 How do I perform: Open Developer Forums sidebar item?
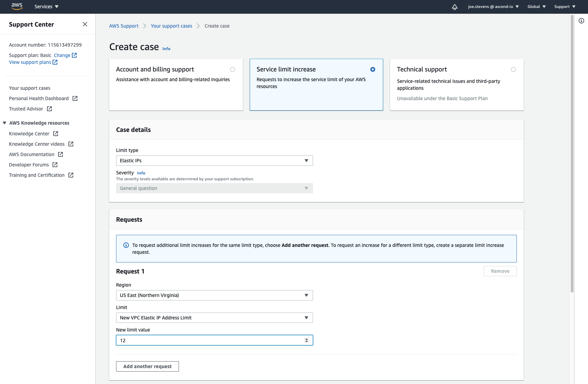click(x=29, y=165)
